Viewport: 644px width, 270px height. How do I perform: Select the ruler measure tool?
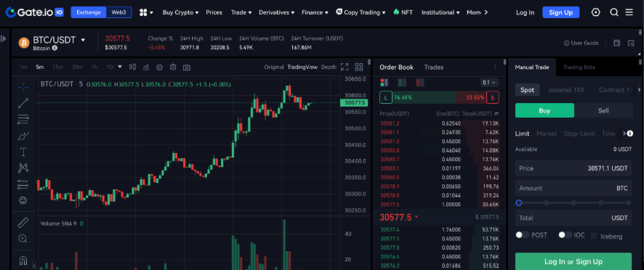coord(23,223)
